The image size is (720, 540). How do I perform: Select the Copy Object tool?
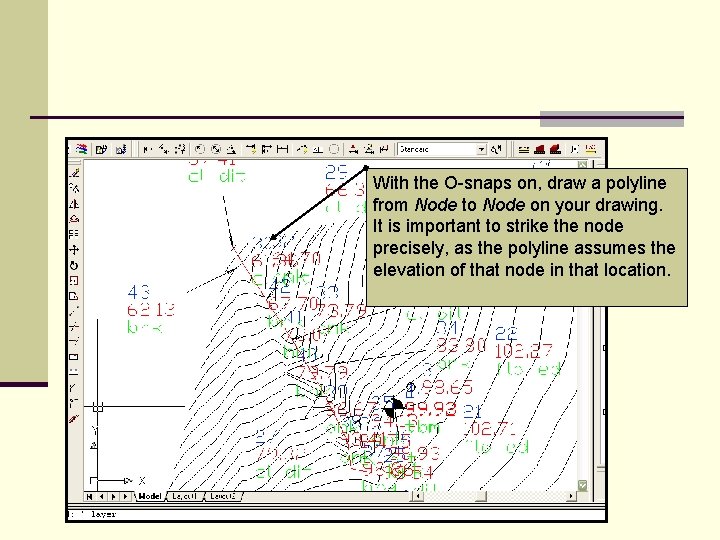pyautogui.click(x=74, y=188)
